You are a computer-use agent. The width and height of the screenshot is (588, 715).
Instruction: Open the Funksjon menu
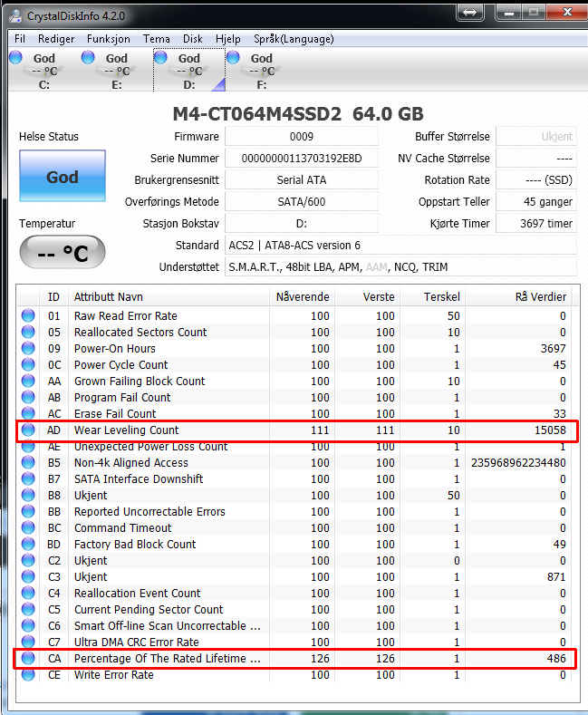point(109,39)
